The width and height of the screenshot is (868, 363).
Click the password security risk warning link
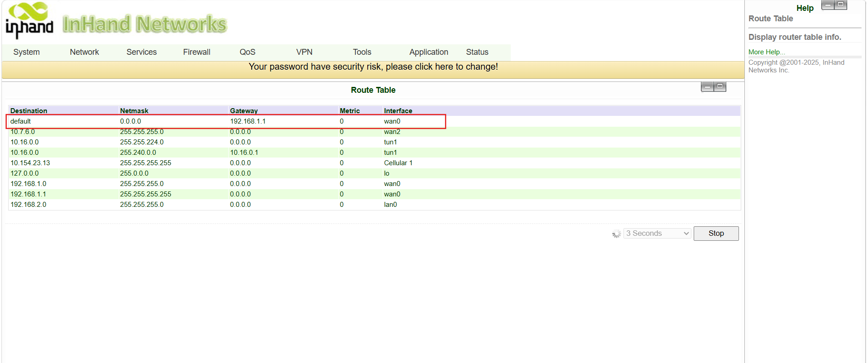coord(373,67)
